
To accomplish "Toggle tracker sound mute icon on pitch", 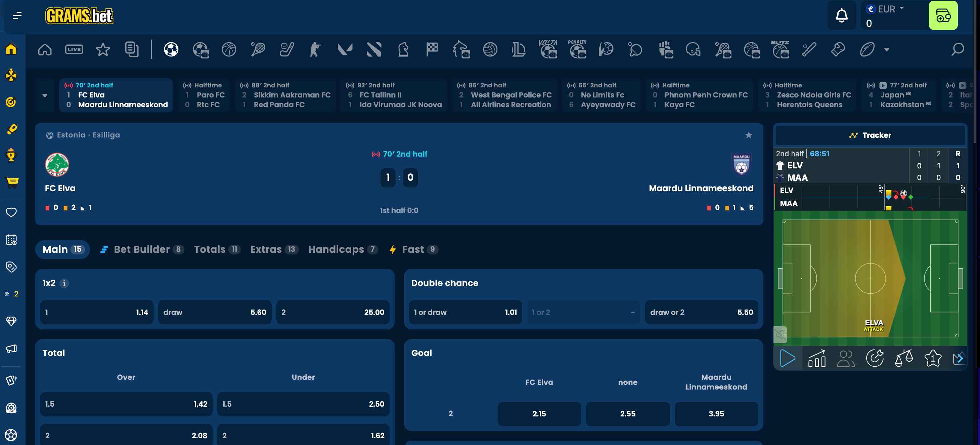I will point(780,335).
